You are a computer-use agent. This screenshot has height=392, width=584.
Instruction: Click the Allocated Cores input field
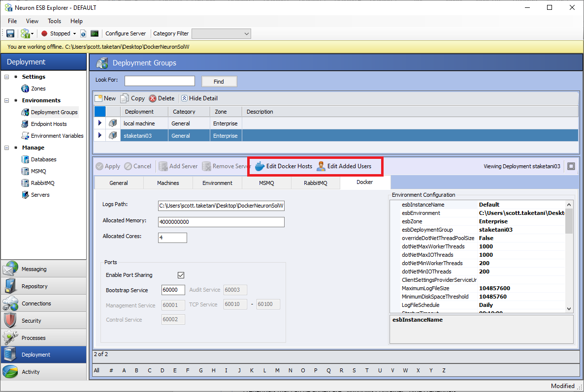click(172, 238)
